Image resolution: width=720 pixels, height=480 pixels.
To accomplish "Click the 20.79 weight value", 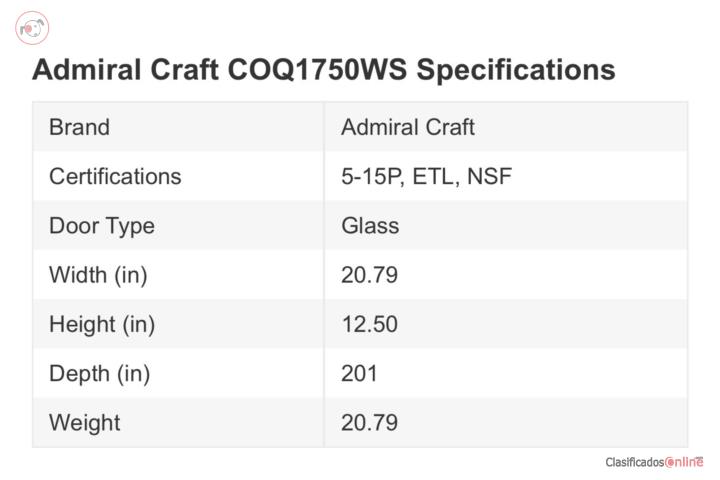I will click(369, 423).
